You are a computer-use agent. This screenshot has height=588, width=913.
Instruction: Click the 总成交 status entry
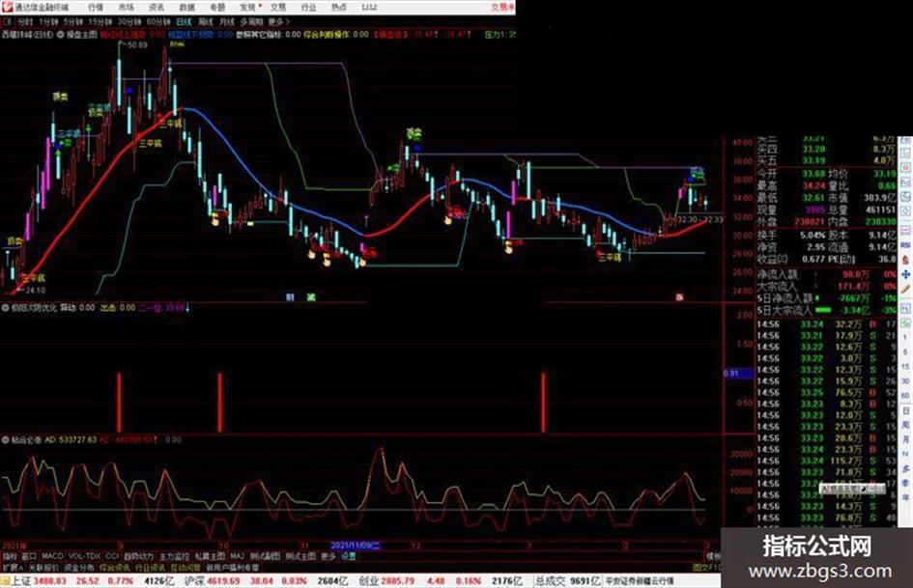(567, 580)
